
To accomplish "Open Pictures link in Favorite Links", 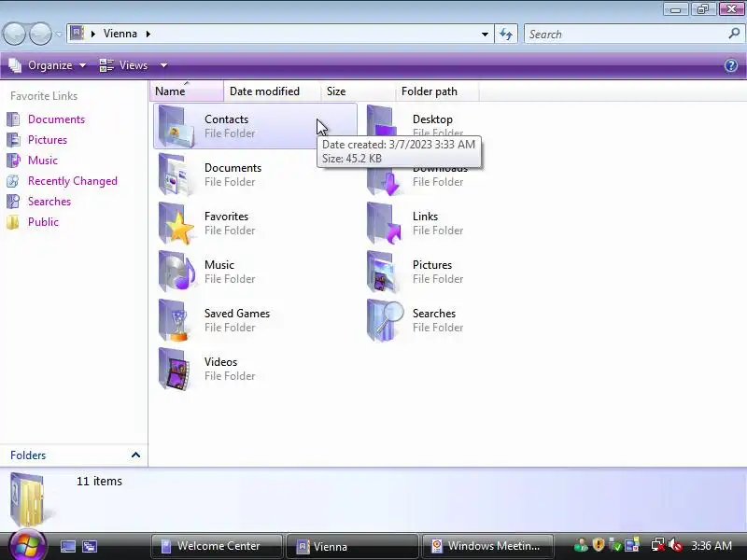I will 48,139.
